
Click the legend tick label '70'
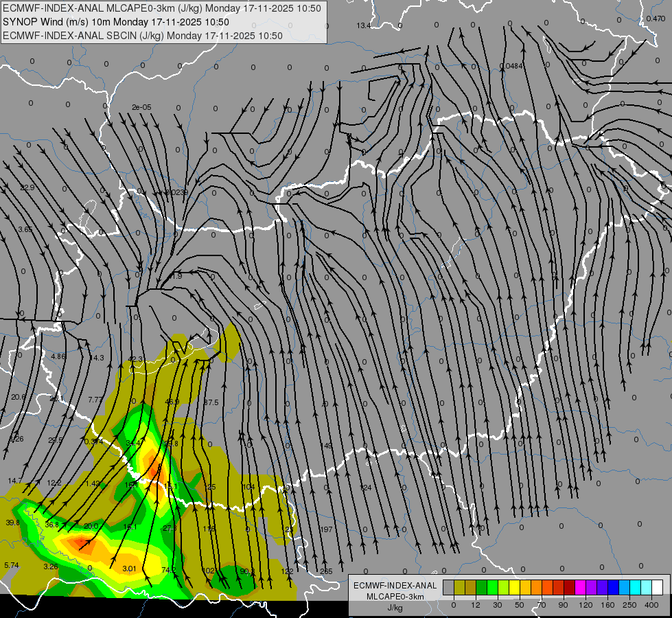click(x=542, y=605)
